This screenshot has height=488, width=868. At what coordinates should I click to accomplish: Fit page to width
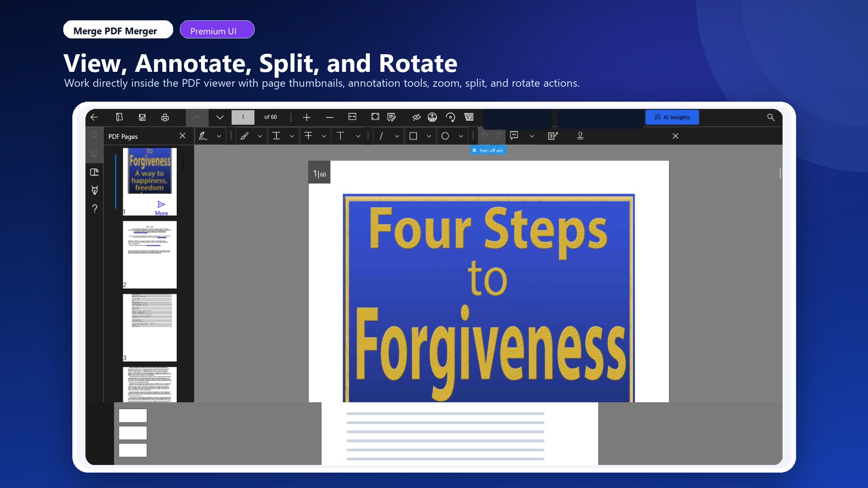coord(352,117)
